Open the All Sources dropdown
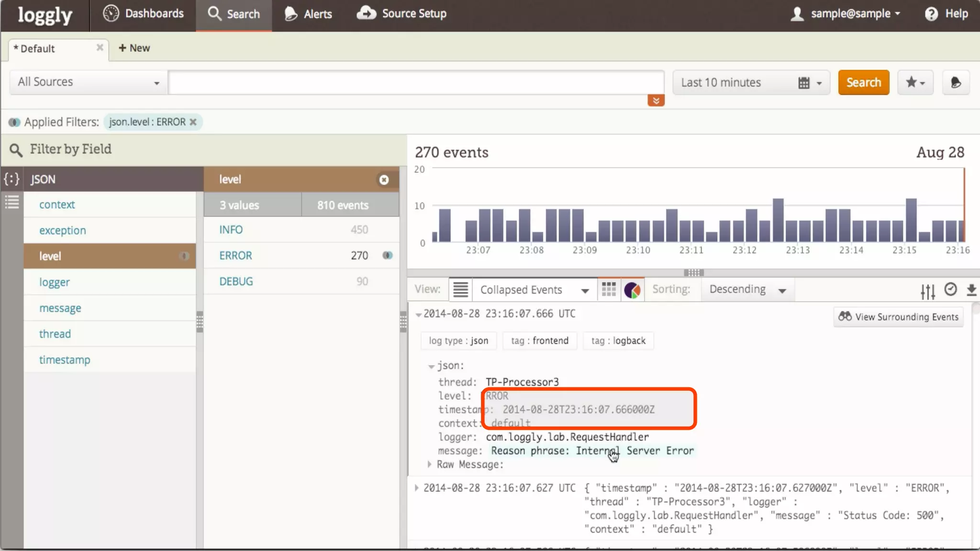The height and width of the screenshot is (551, 980). [x=88, y=82]
